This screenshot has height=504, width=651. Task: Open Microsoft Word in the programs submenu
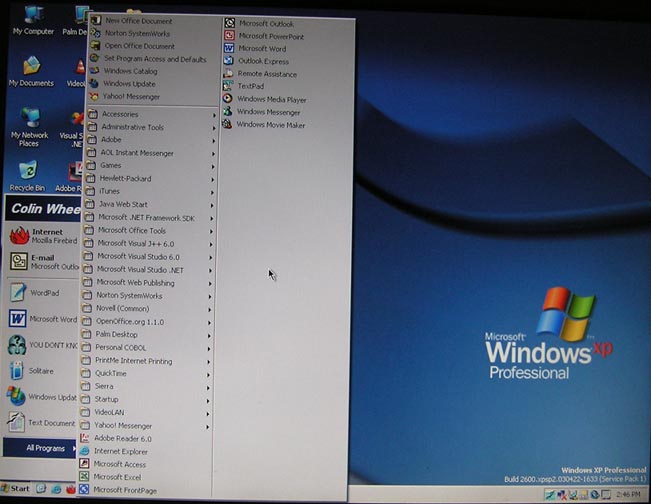click(255, 49)
